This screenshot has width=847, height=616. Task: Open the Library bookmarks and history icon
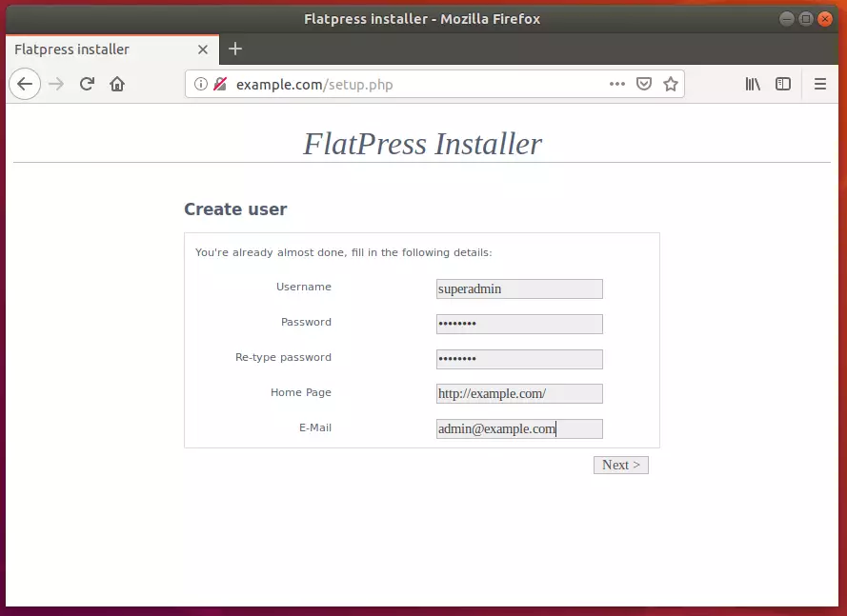(753, 84)
